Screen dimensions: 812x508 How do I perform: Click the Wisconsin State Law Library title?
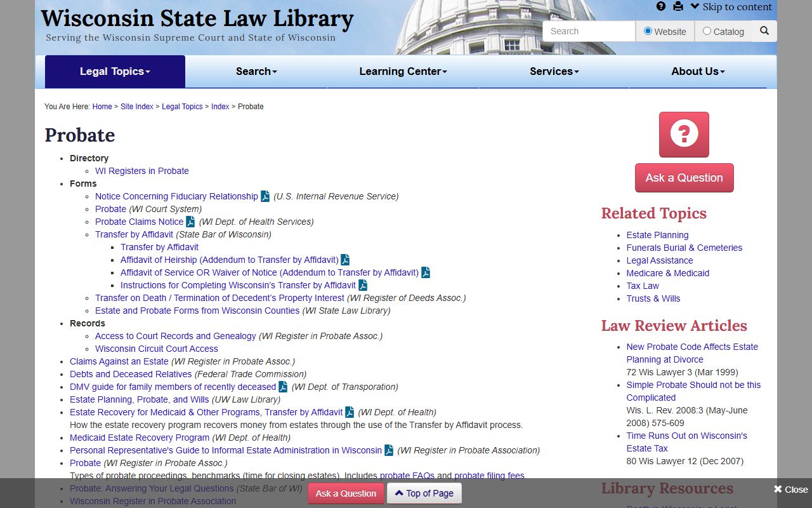[x=197, y=18]
